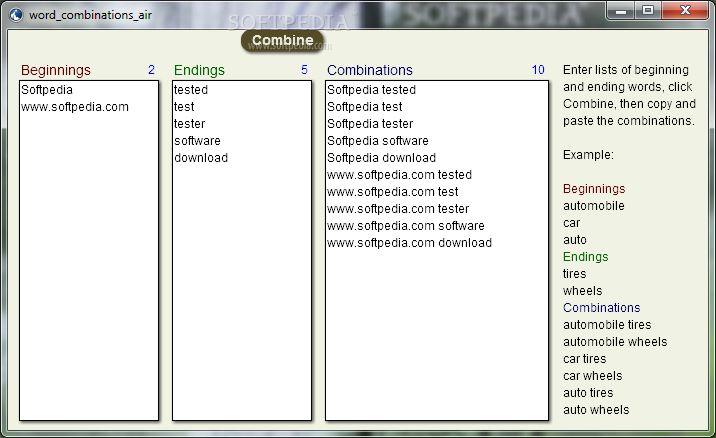
Task: Click 'www.softpedia.com software' combination row
Action: coord(406,226)
